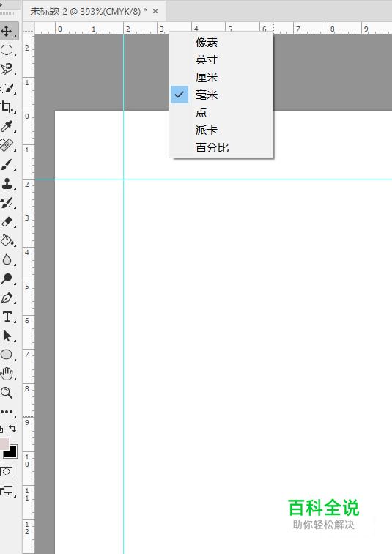Image resolution: width=392 pixels, height=554 pixels.
Task: Click the foreground color swatch
Action: [x=4, y=443]
